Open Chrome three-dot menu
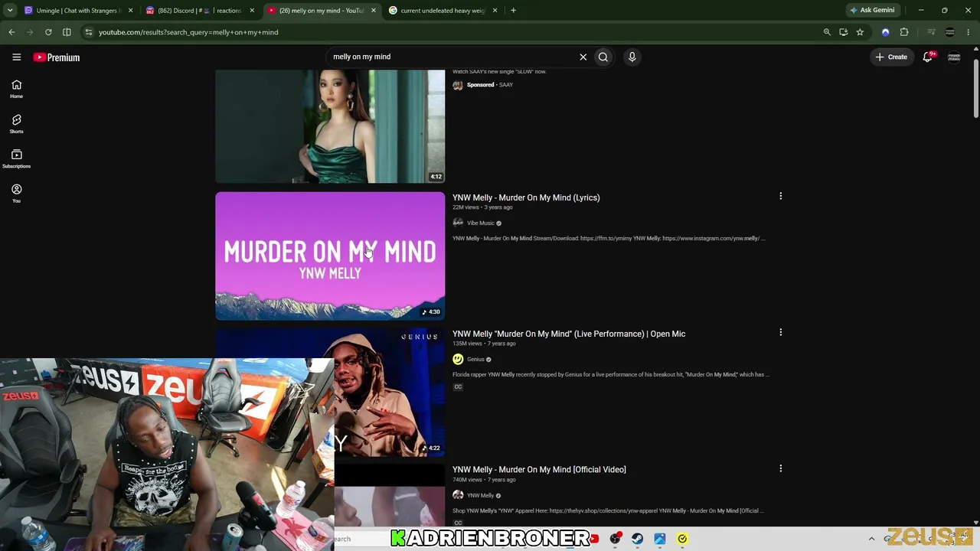 click(x=969, y=32)
